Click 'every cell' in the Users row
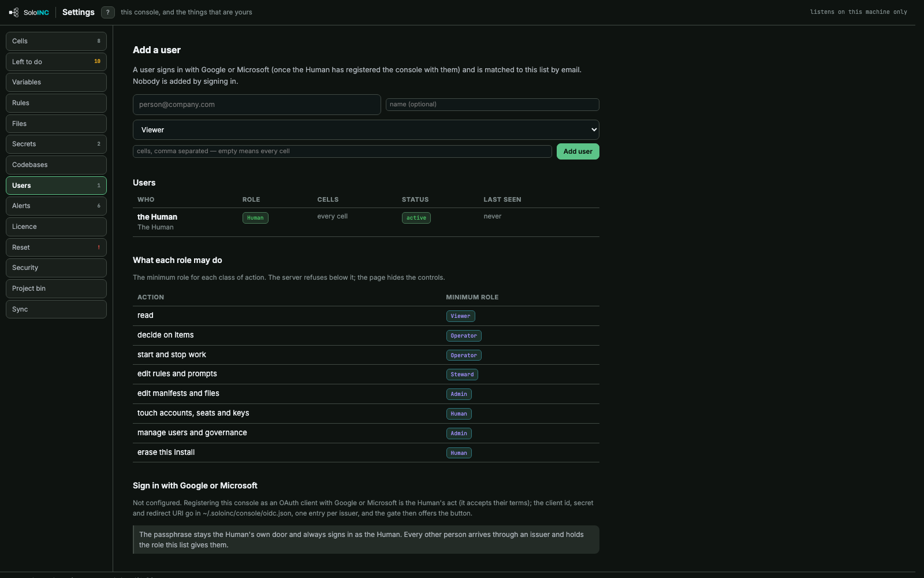 333,216
